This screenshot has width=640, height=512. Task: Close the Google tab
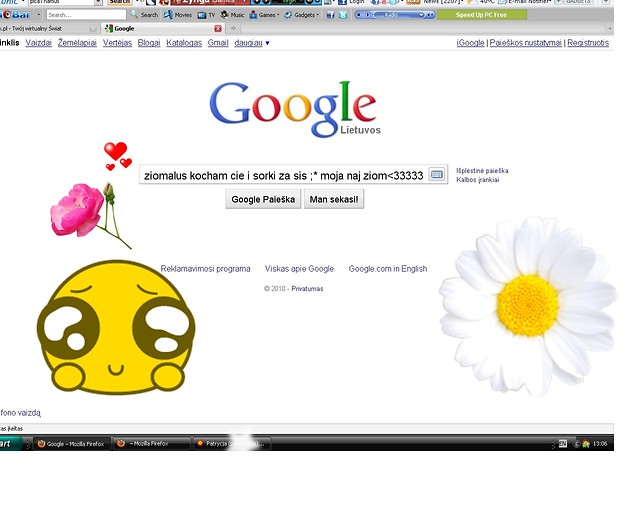pyautogui.click(x=218, y=29)
